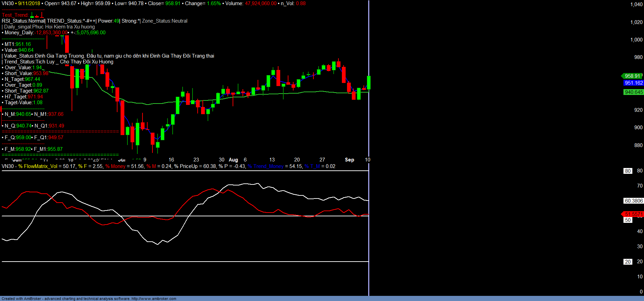Click the green 940.645 value tag
The height and width of the screenshot is (301, 644).
point(633,92)
